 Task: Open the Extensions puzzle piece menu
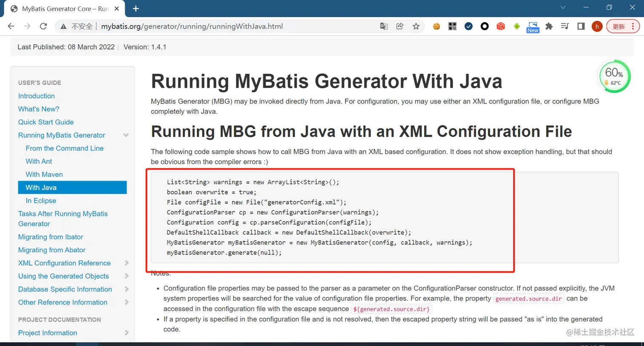pos(549,26)
